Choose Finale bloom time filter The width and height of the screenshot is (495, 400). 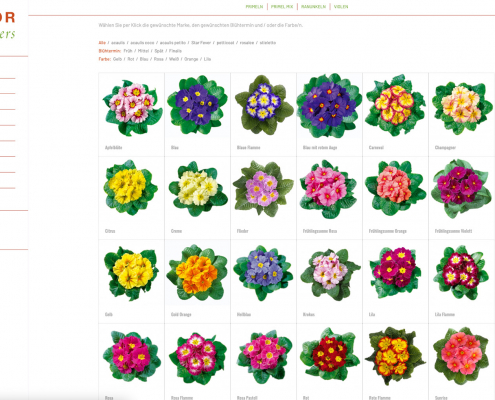click(x=175, y=51)
